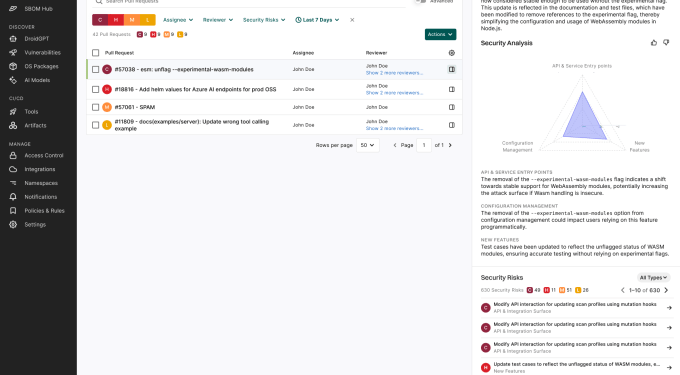Open second Modify API interaction risk arrow
680x375 pixels.
[669, 328]
